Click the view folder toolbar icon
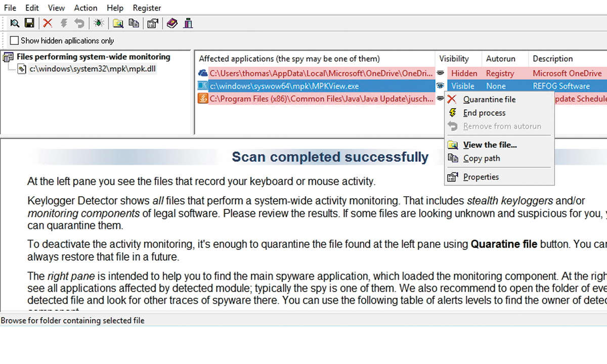 coord(118,23)
